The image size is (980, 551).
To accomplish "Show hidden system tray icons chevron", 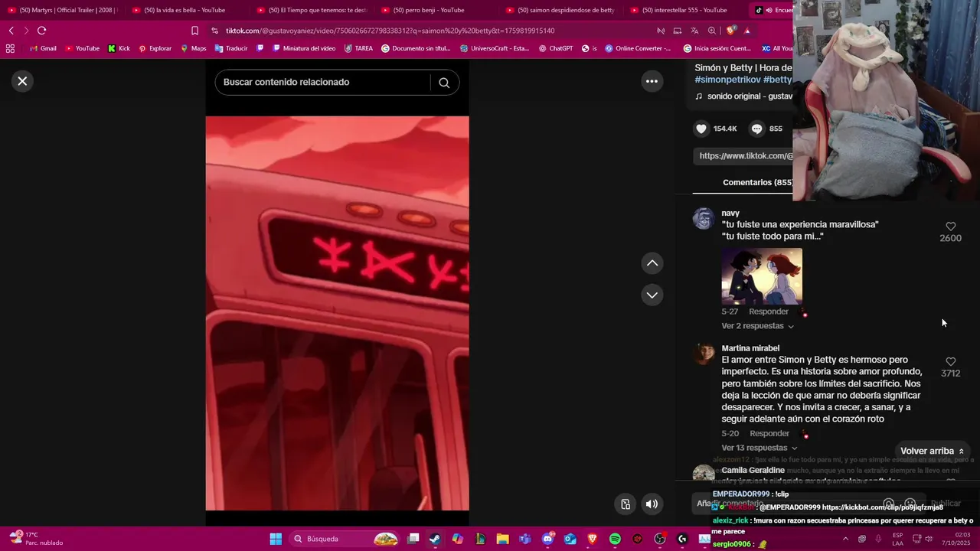I will (845, 539).
